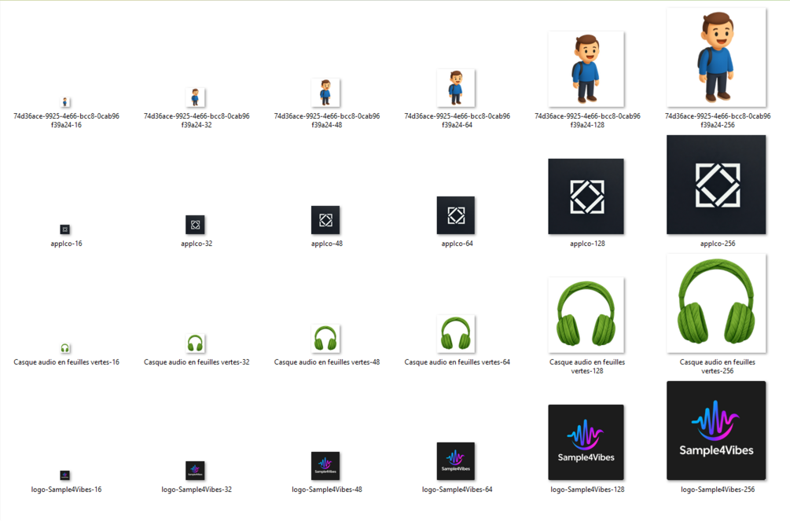
Task: Click the file name ending f39a24-128
Action: [587, 120]
